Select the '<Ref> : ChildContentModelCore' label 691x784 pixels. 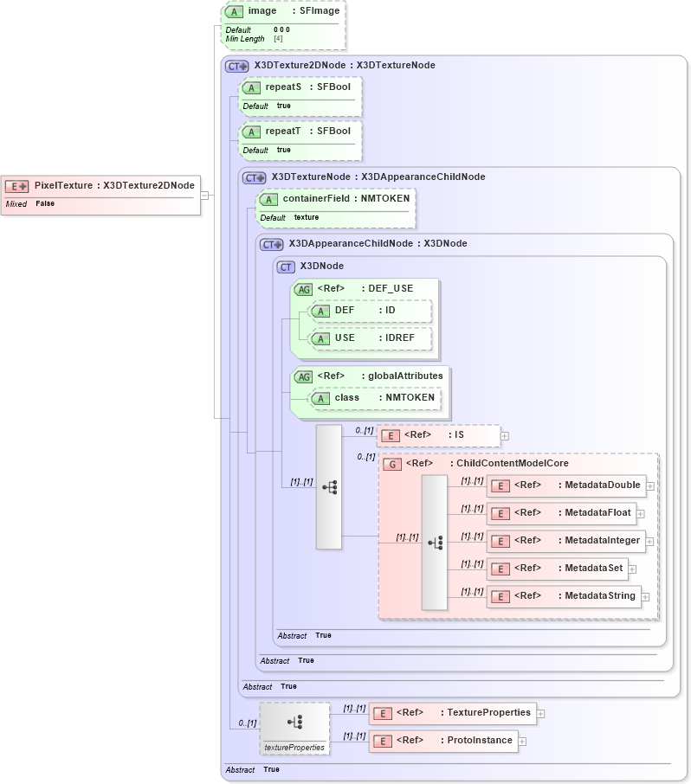click(488, 464)
